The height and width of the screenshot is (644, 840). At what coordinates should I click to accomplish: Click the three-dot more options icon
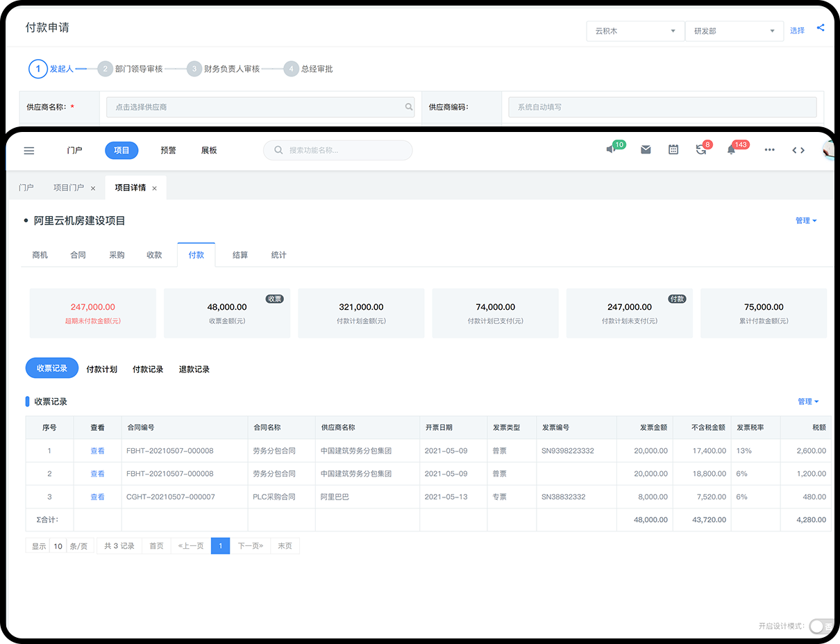(769, 150)
